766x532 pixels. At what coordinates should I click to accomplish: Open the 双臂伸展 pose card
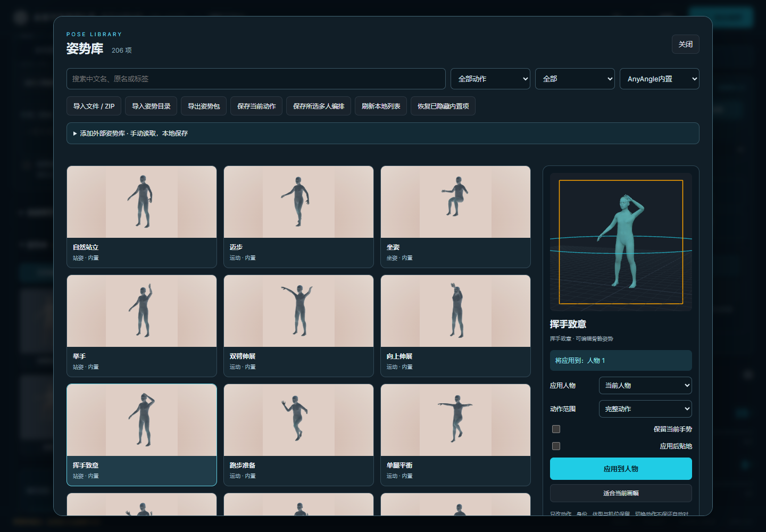tap(298, 326)
